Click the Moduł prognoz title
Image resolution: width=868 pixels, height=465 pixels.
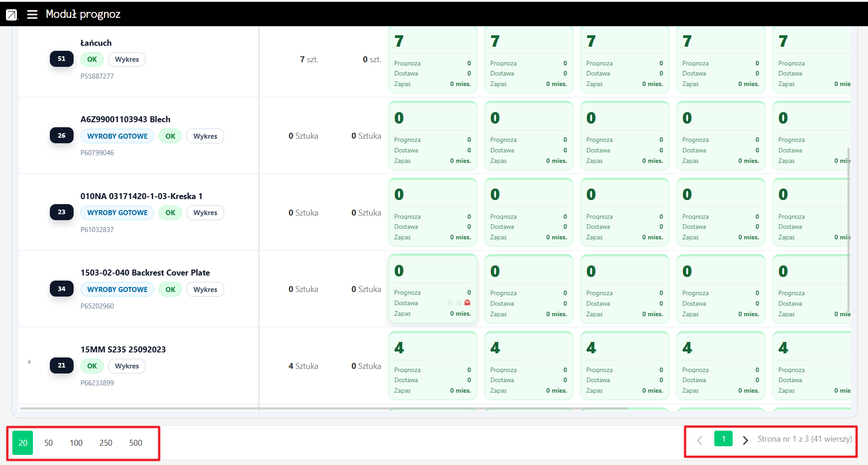coord(83,14)
